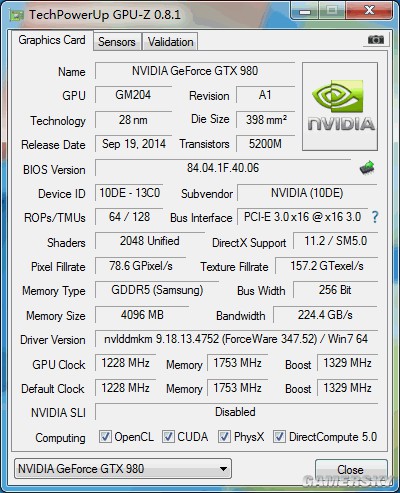Click the NVIDIA SLI field Disabled

(236, 412)
